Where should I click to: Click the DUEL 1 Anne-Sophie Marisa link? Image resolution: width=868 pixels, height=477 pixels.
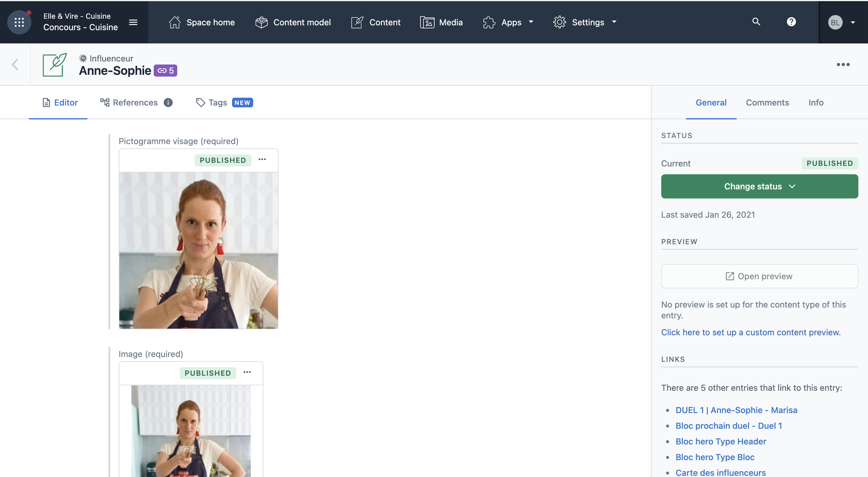click(736, 409)
